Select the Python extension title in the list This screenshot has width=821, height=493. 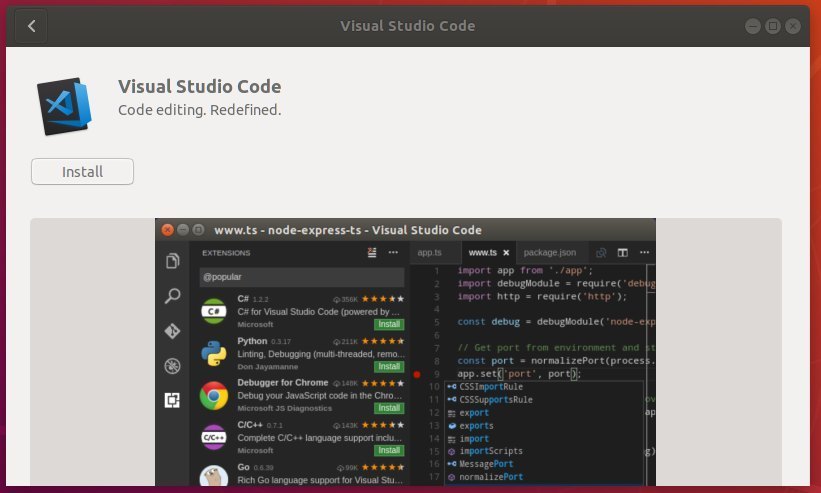(252, 341)
